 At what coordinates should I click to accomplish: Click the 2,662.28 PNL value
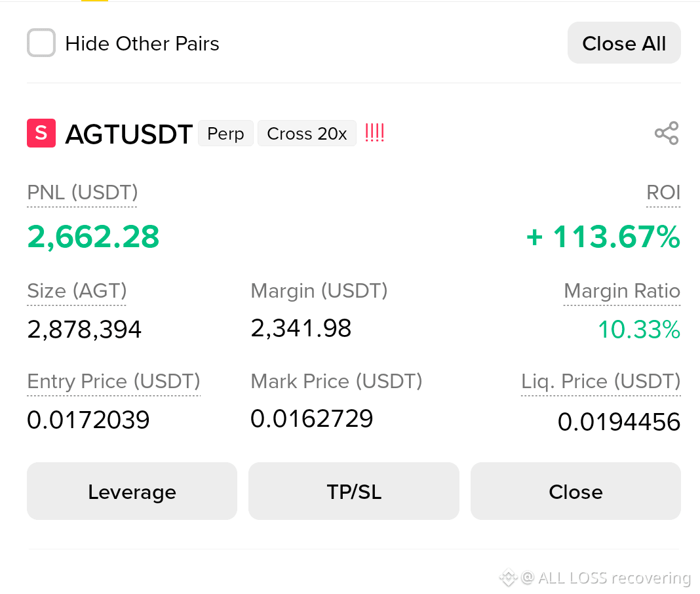(x=93, y=237)
